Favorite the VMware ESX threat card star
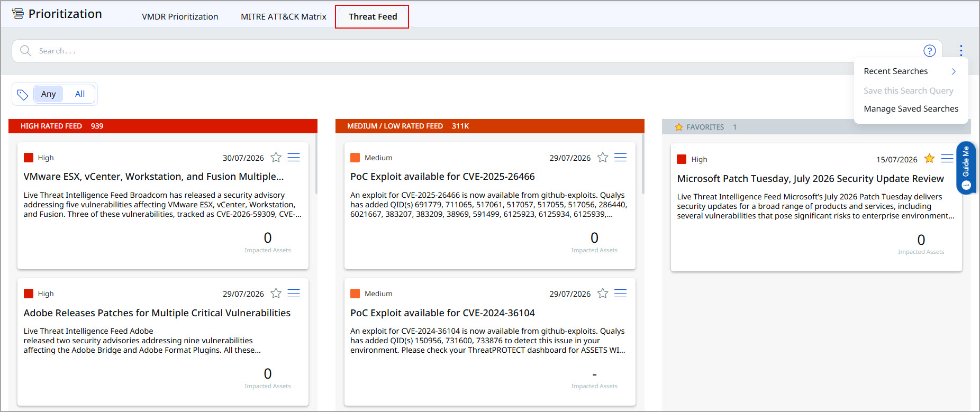Image resolution: width=980 pixels, height=412 pixels. click(276, 158)
